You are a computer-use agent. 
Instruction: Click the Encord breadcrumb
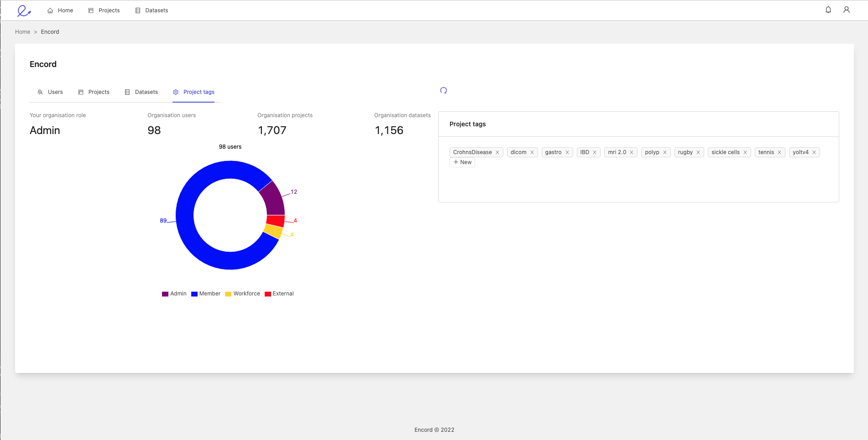(x=50, y=32)
